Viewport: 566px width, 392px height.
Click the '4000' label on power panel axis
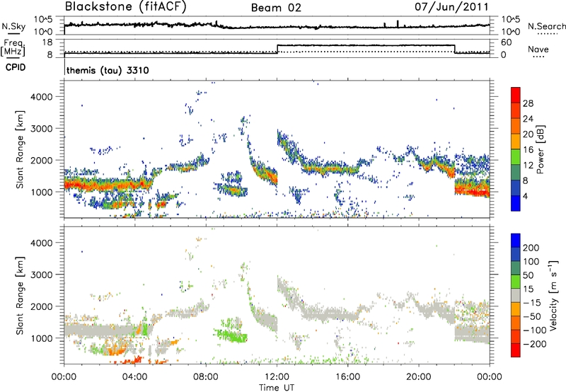(x=41, y=97)
